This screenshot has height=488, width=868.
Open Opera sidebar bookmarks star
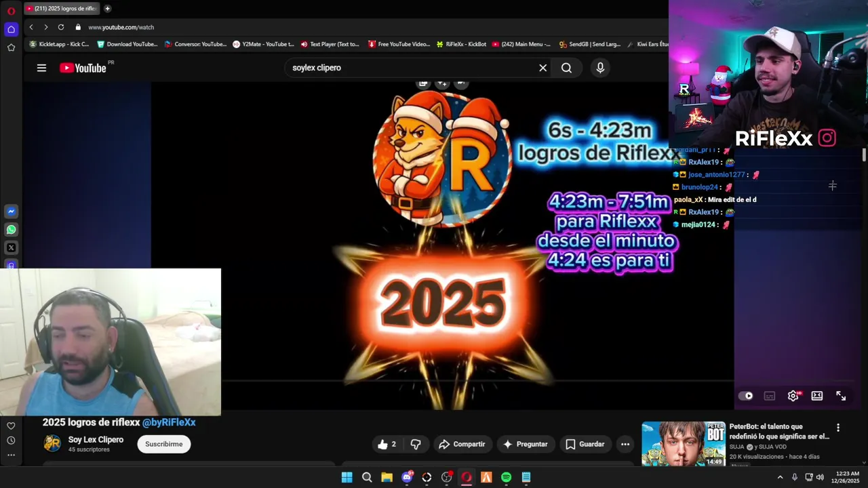[11, 47]
